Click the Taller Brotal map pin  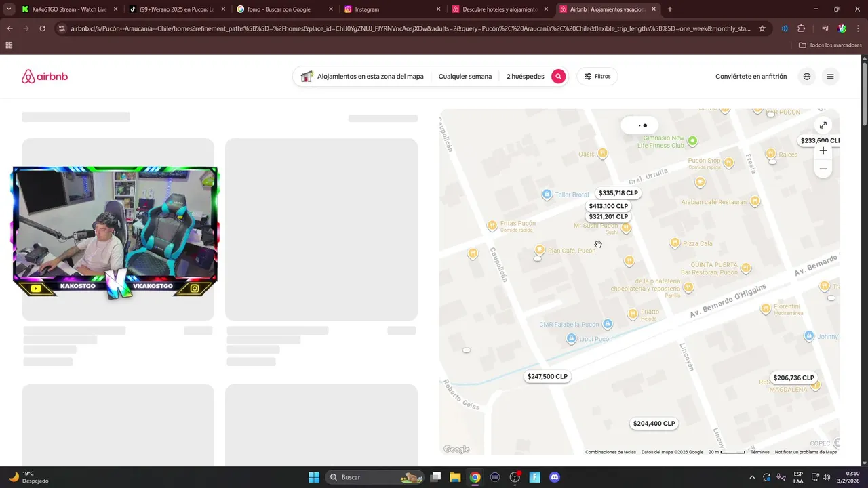[x=547, y=195]
